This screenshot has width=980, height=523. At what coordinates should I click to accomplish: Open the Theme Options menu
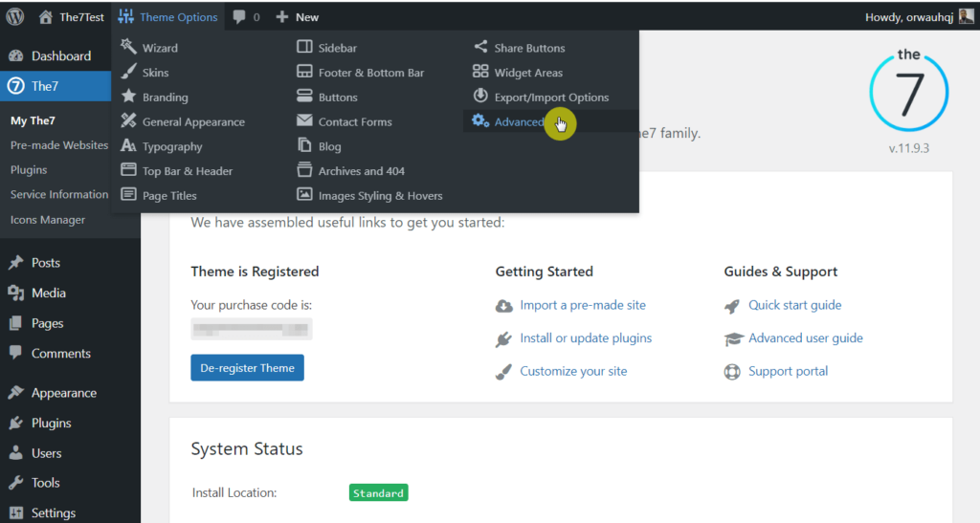click(167, 17)
